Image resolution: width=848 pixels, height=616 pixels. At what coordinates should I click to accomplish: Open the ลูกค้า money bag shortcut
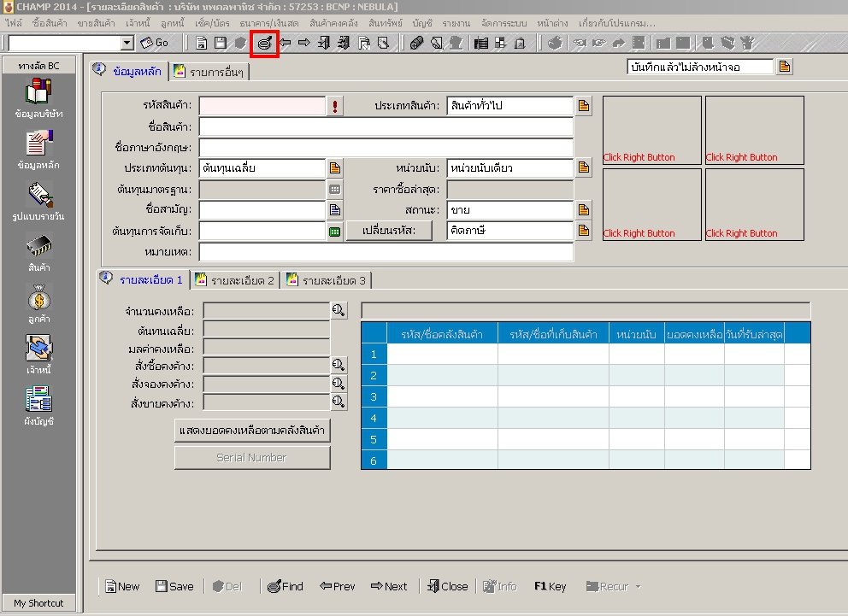pos(39,303)
